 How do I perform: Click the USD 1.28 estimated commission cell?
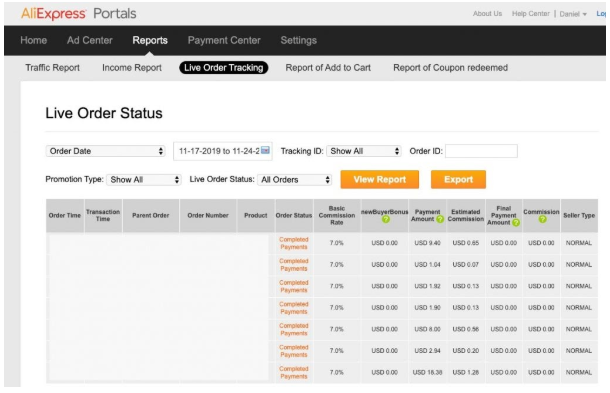[x=466, y=372]
